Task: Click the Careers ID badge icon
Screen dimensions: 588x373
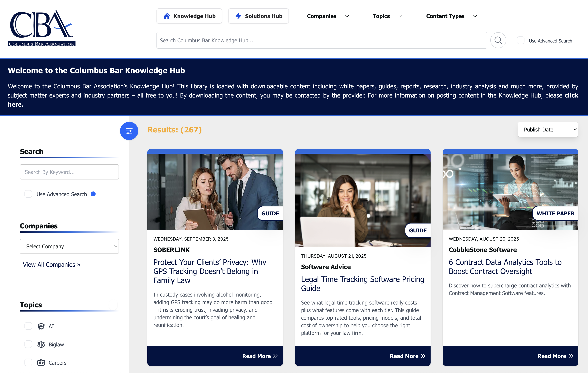Action: (41, 363)
